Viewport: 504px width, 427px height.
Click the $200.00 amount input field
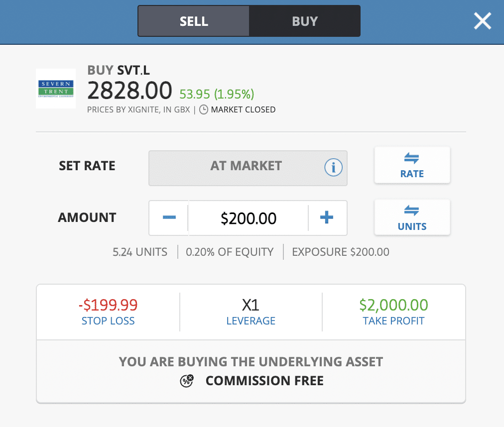(248, 217)
